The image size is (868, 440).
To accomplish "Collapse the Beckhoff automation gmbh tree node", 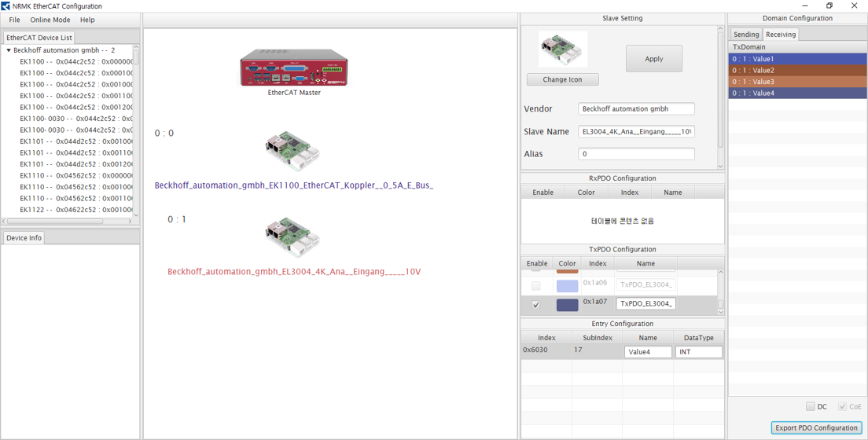I will coord(9,50).
